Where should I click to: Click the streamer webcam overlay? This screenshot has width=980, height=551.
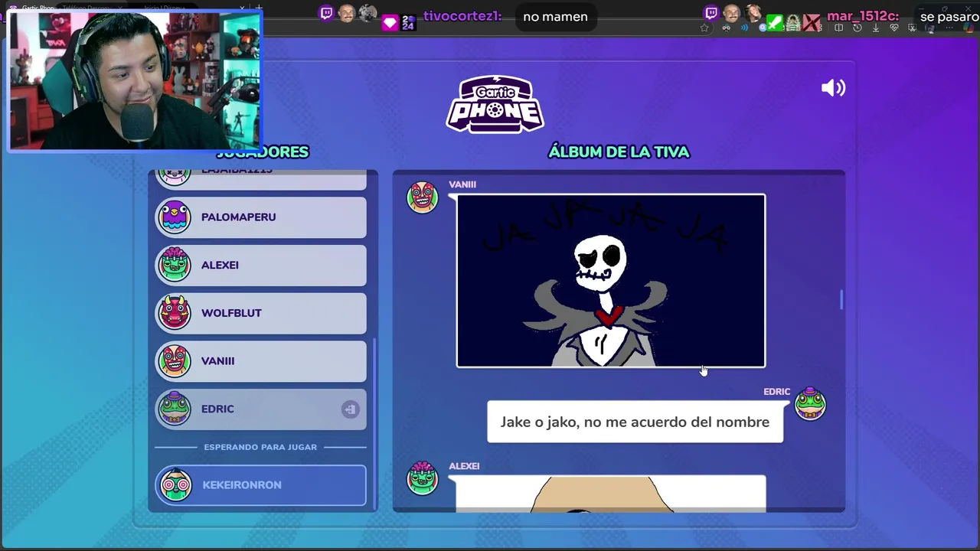[x=136, y=80]
